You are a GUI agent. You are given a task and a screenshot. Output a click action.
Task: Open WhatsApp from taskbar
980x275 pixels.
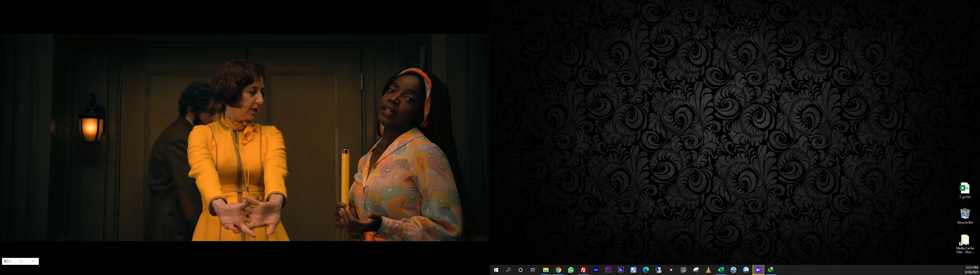[571, 270]
